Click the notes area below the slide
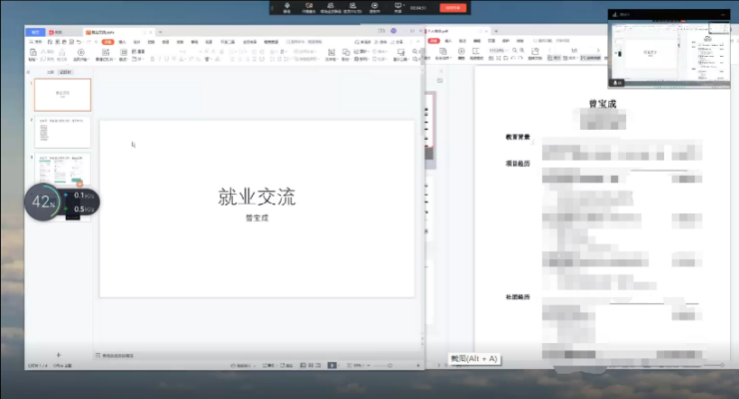739x399 pixels. [117, 356]
